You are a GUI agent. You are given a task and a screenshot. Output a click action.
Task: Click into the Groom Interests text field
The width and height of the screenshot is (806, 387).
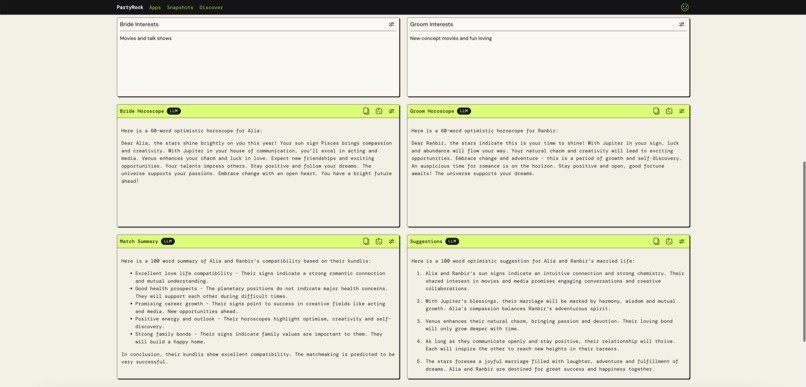[548, 63]
